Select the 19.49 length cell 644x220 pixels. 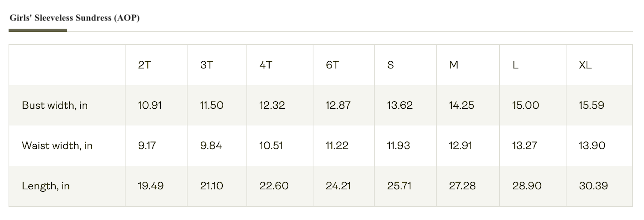pos(151,186)
